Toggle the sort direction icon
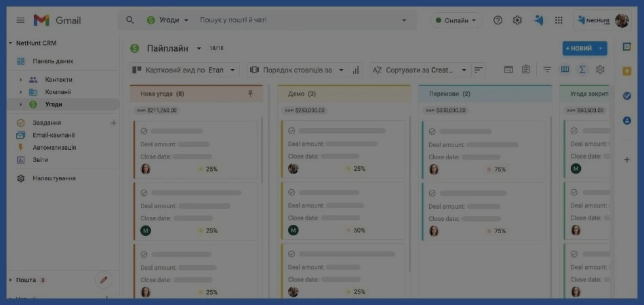Viewport: 644px width, 305px height. click(478, 70)
